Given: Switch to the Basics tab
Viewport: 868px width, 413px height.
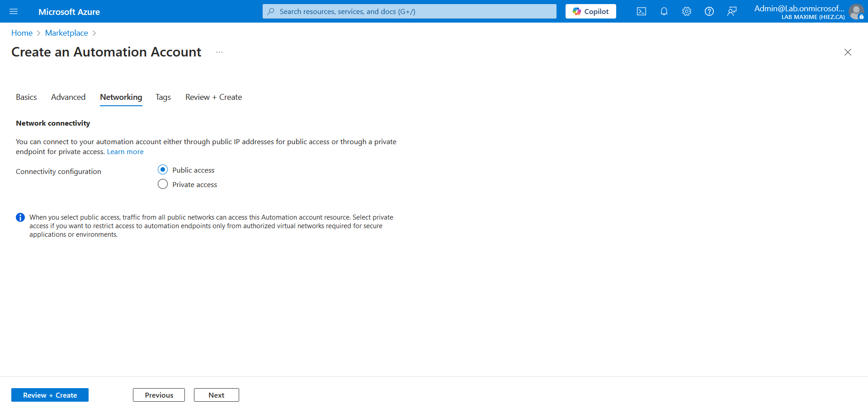Looking at the screenshot, I should point(26,97).
